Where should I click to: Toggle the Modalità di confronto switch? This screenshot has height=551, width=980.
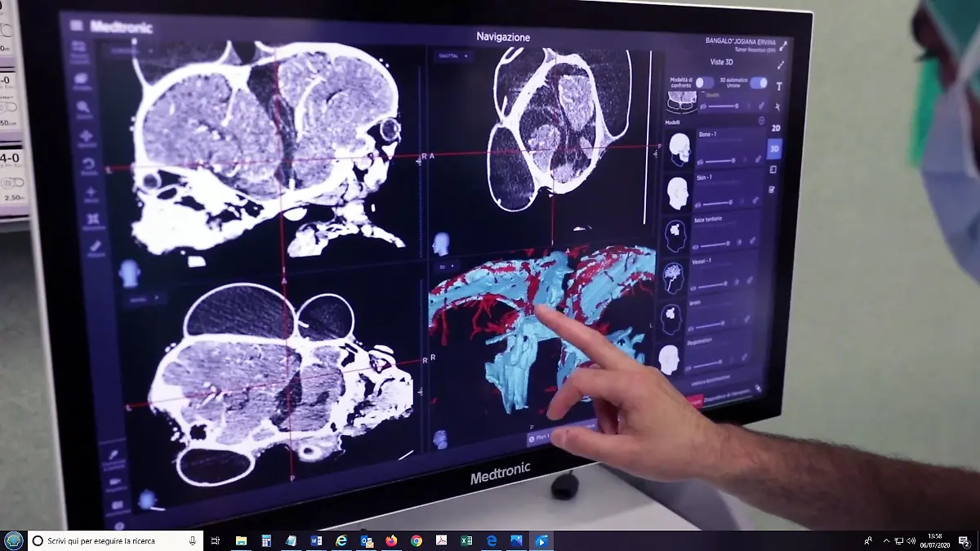click(703, 82)
